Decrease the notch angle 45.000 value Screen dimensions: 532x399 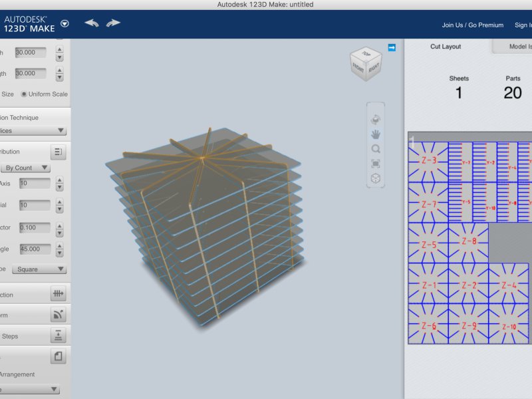pos(59,253)
